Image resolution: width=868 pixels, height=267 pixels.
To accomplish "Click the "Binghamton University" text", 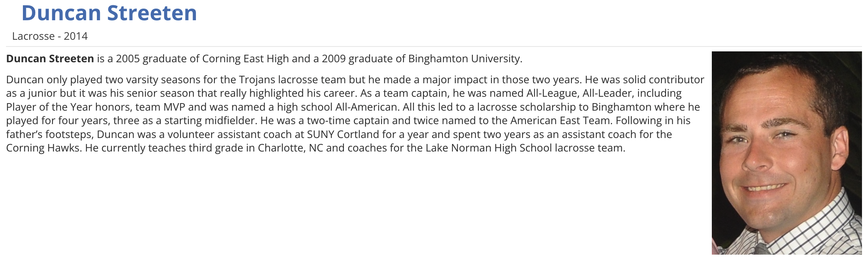I will click(464, 59).
